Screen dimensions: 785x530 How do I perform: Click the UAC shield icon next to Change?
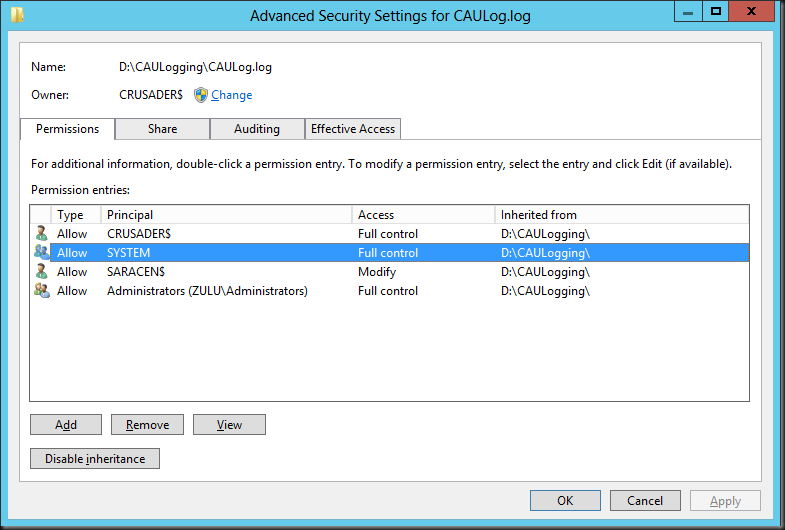(x=201, y=95)
